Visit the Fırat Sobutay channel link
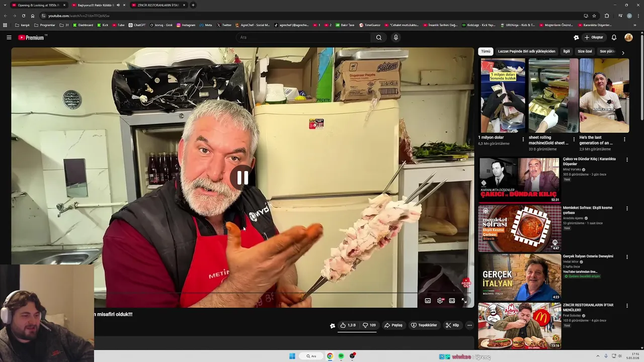The width and height of the screenshot is (644, 362). click(573, 316)
